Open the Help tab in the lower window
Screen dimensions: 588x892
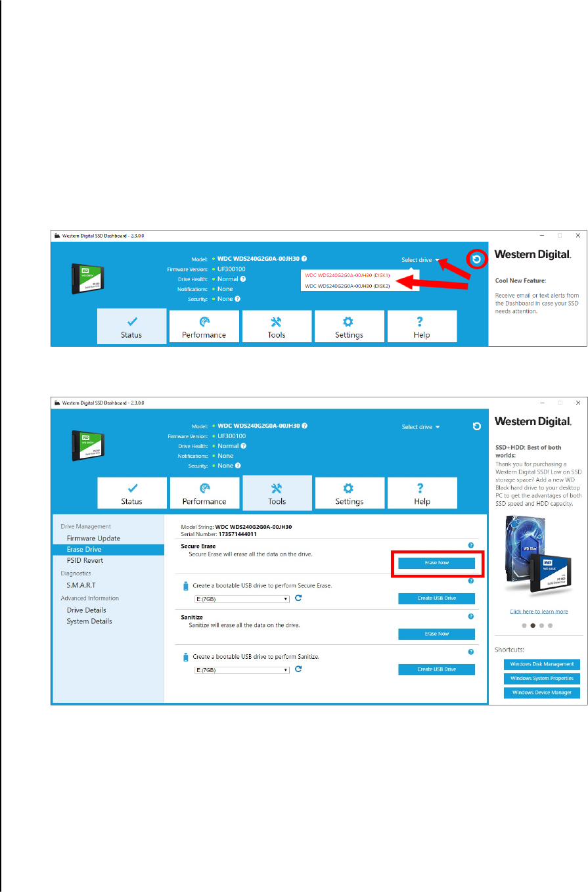pyautogui.click(x=422, y=493)
